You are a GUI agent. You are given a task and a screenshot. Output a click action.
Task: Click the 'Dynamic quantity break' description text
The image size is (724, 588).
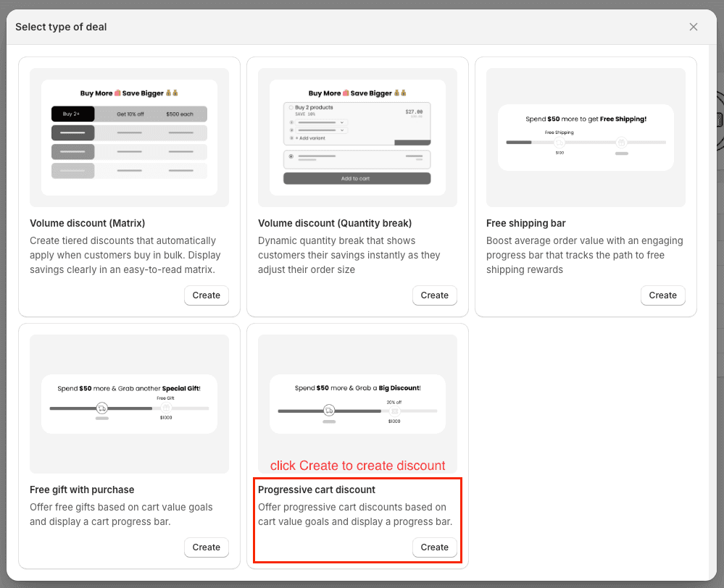tap(349, 255)
